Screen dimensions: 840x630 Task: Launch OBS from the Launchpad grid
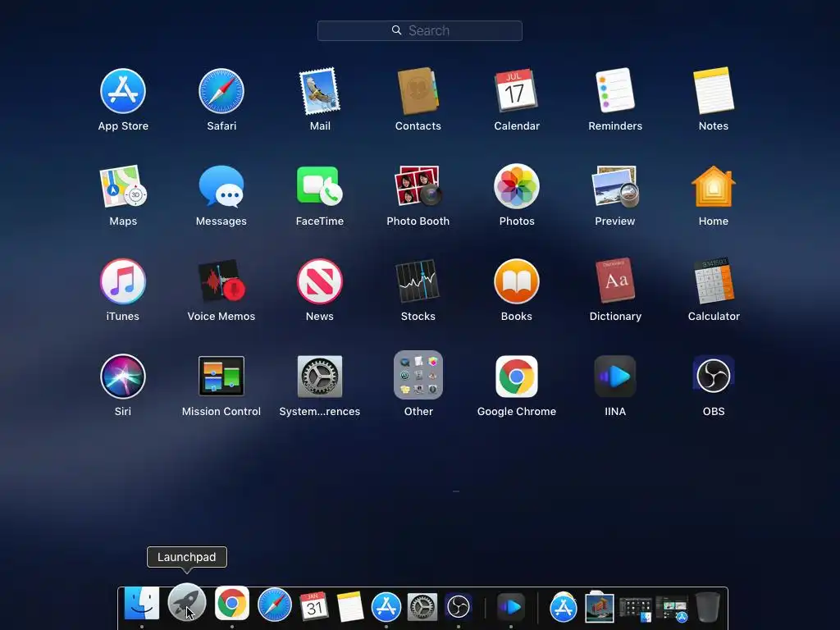point(714,376)
